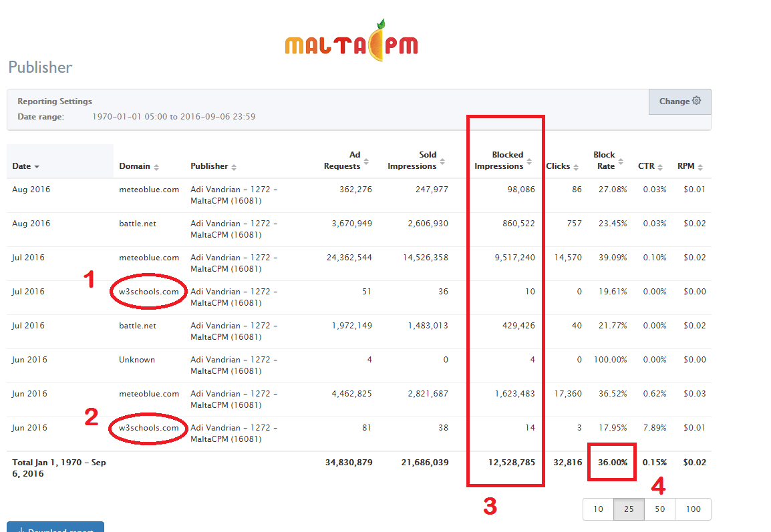Sort by Domain column arrows
This screenshot has width=771, height=532.
point(156,167)
